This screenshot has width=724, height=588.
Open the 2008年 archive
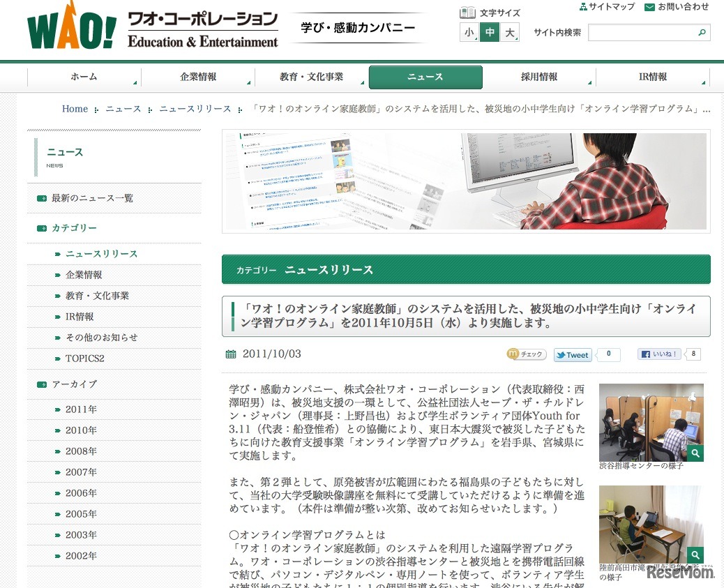(82, 451)
